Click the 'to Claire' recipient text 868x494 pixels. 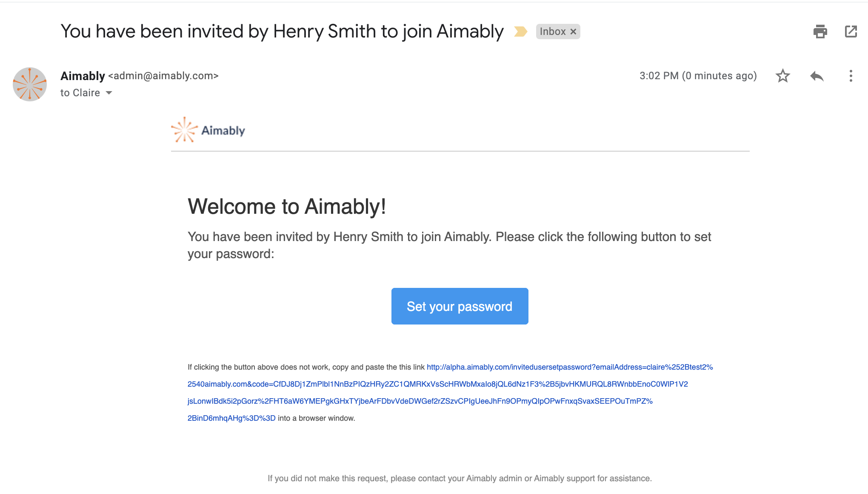(x=80, y=93)
